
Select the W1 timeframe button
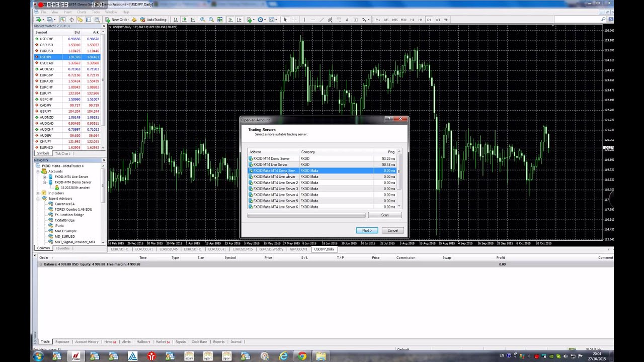click(x=437, y=20)
